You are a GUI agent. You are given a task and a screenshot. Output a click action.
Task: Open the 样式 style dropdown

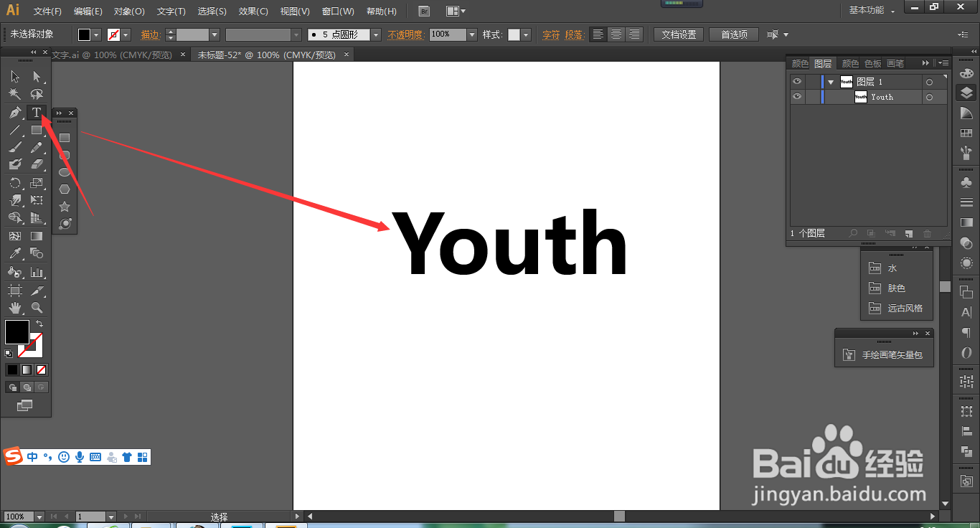pos(526,34)
